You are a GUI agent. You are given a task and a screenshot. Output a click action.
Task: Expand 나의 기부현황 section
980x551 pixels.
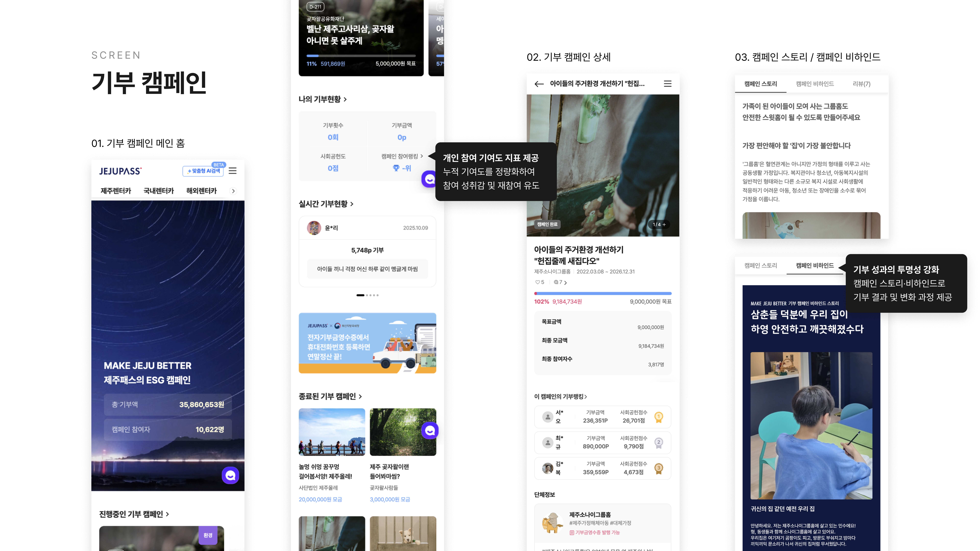(x=323, y=99)
